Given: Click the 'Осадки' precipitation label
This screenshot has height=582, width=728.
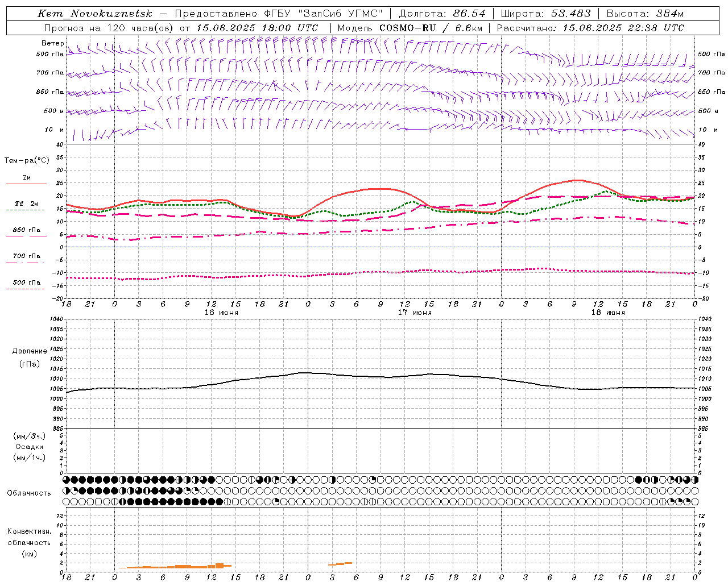Looking at the screenshot, I should (30, 447).
